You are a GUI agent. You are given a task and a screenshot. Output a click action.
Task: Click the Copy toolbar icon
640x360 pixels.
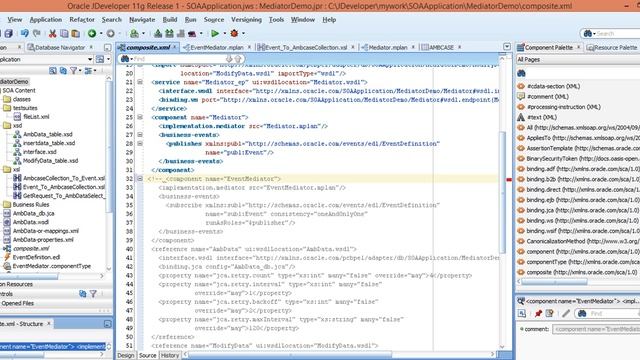pyautogui.click(x=64, y=33)
